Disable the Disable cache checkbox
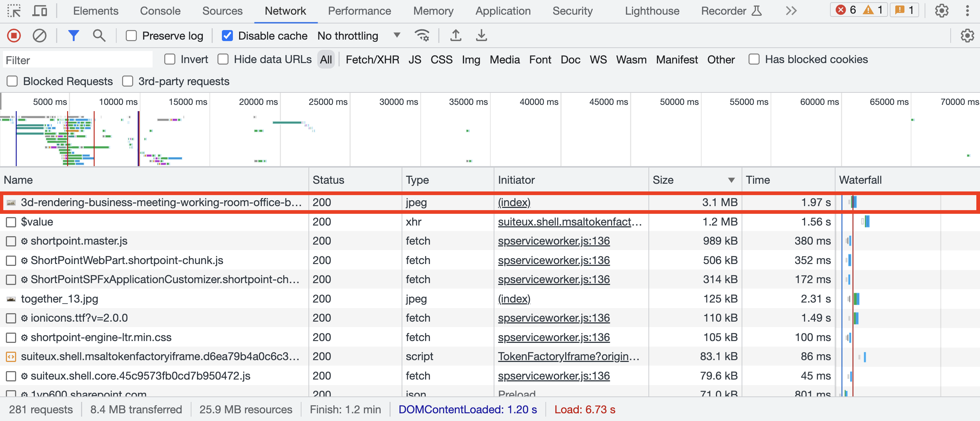Viewport: 980px width, 421px height. pos(227,35)
